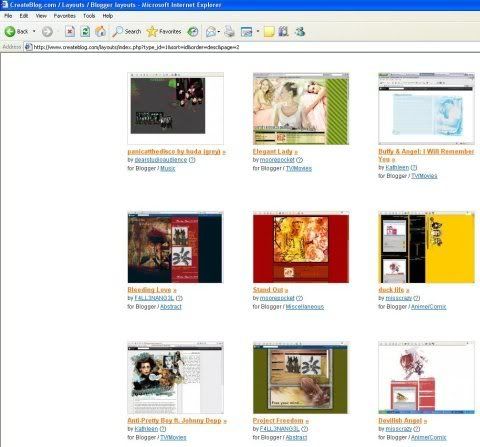The height and width of the screenshot is (447, 480).
Task: Click Buffy & Angel: I Will Remember link
Action: coord(426,155)
